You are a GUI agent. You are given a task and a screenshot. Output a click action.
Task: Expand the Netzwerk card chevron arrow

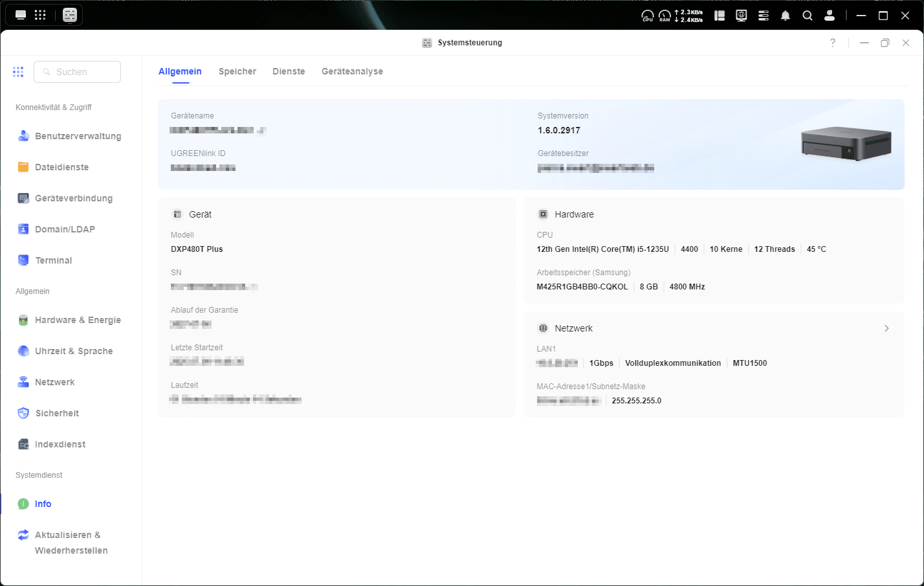tap(886, 328)
